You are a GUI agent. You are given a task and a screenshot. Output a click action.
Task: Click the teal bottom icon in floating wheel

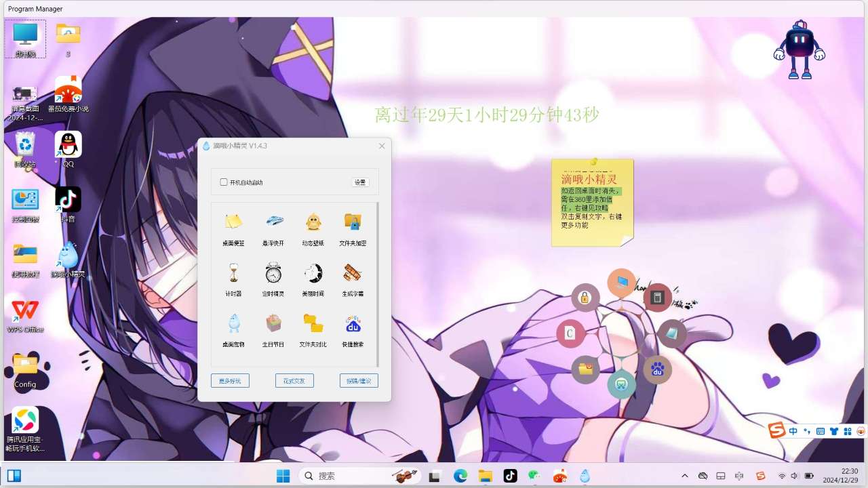coord(622,384)
